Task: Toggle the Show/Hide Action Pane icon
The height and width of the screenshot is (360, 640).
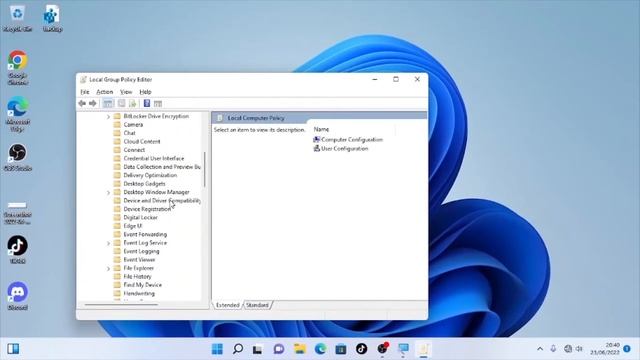Action: pos(158,104)
